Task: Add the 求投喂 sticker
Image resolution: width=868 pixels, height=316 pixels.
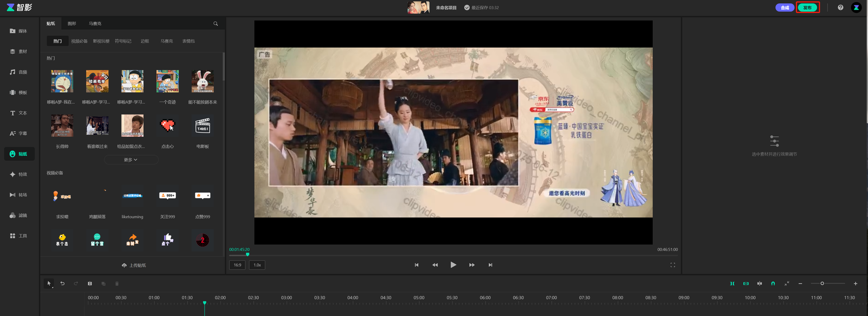Action: pyautogui.click(x=62, y=195)
